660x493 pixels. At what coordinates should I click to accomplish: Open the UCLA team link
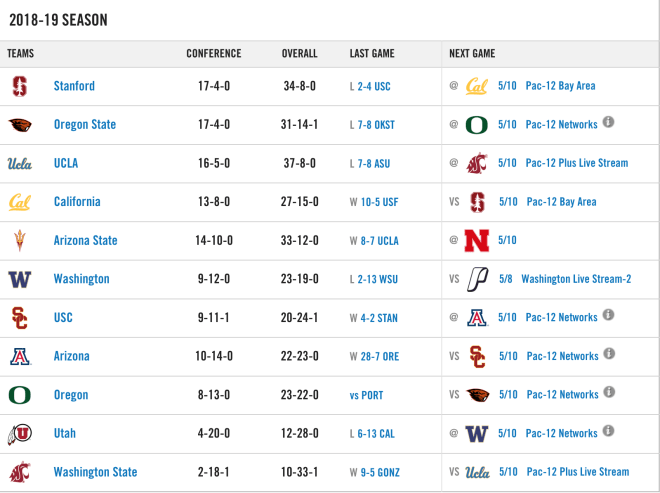point(66,163)
